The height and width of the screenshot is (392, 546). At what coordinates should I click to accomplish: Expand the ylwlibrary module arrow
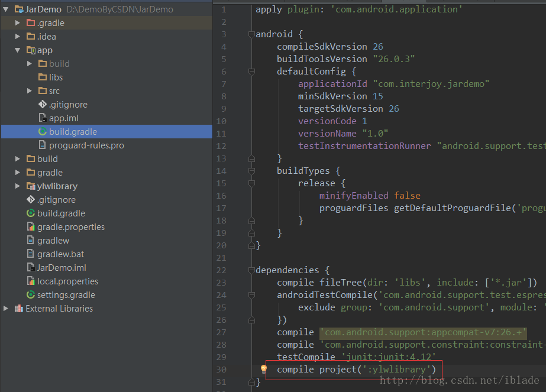coord(17,186)
